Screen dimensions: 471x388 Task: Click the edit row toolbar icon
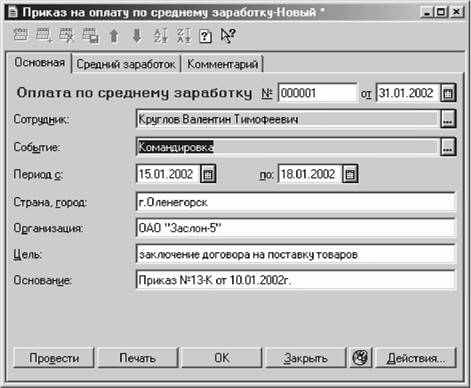pos(66,35)
